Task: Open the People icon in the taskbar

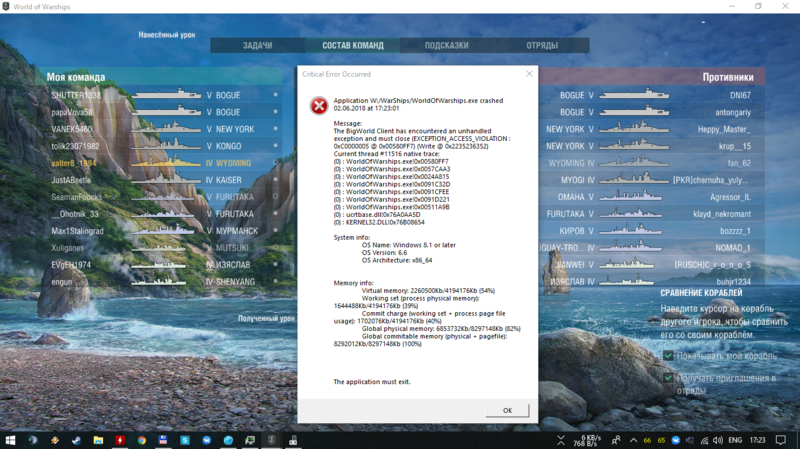Action: coord(616,440)
